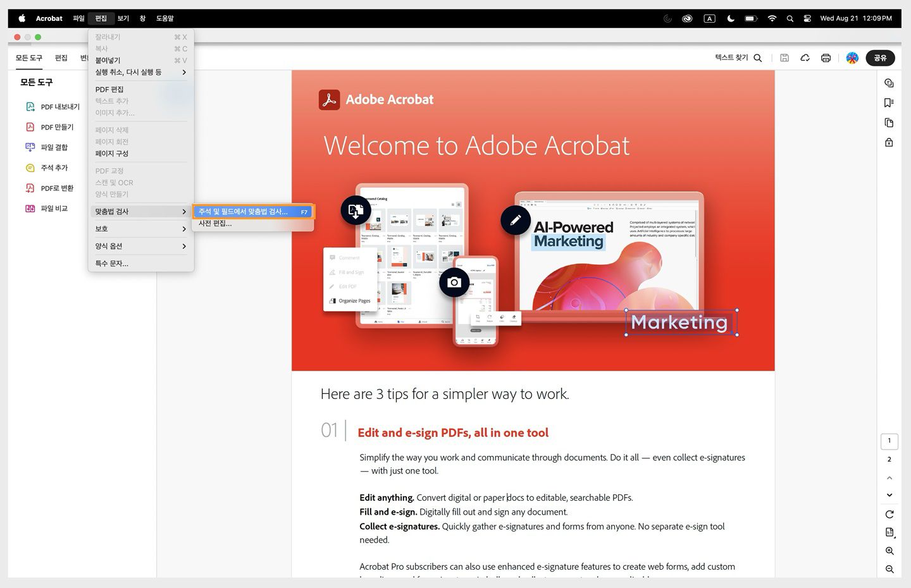Select 페이지 구성 in the menu

click(141, 153)
